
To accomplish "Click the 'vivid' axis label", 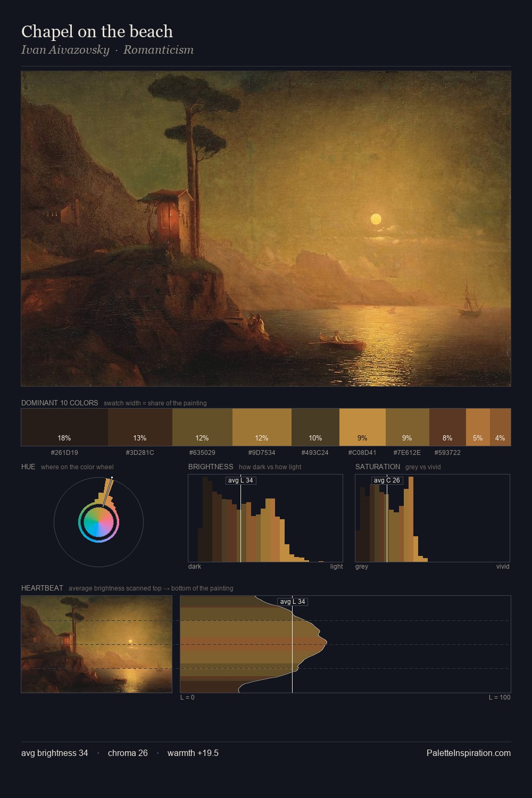I will pos(503,567).
